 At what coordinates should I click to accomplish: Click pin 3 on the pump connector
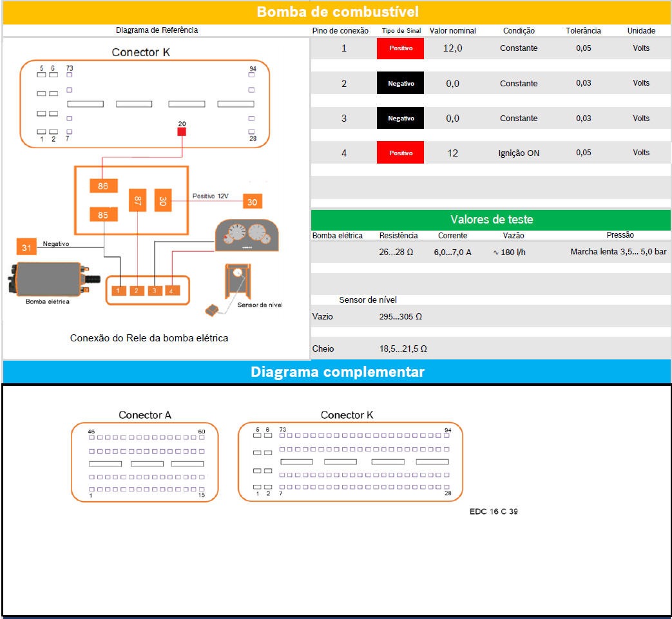[x=154, y=291]
